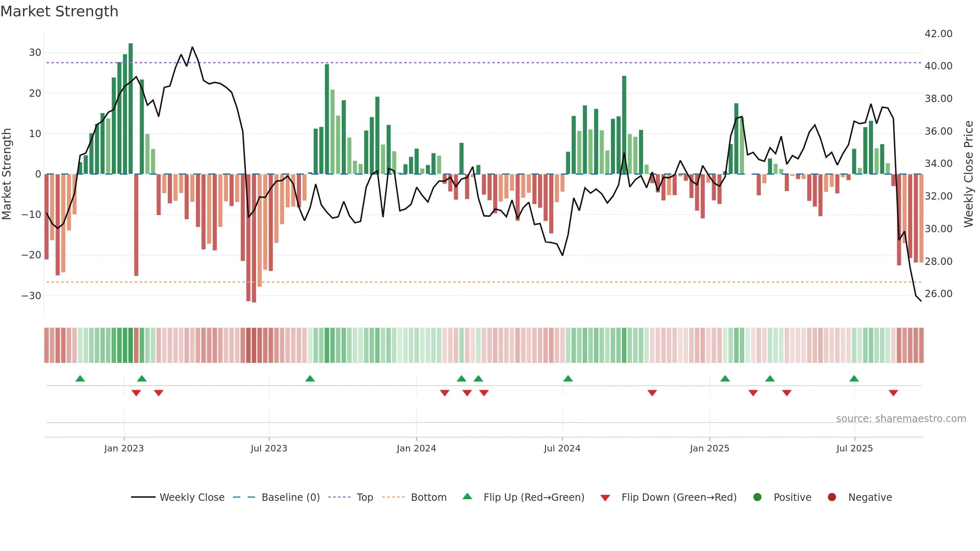Click the Jul 2025 x-axis label
Screen dimensions: 980x551
click(855, 448)
